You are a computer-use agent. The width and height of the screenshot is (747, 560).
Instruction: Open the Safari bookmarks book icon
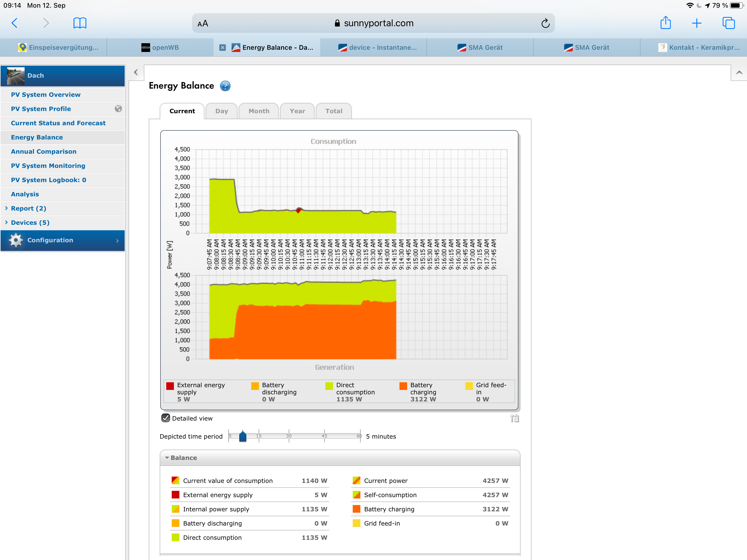click(80, 23)
